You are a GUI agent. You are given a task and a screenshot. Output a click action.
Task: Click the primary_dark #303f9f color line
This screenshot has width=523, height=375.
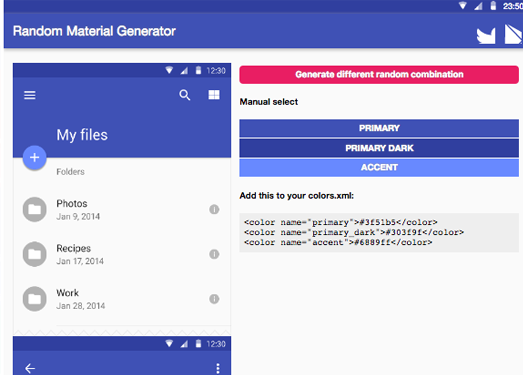(354, 232)
